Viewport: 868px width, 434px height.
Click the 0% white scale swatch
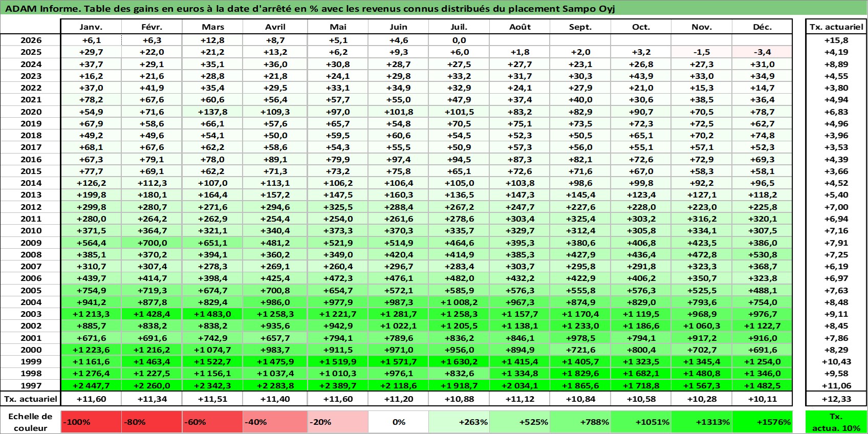(x=399, y=422)
